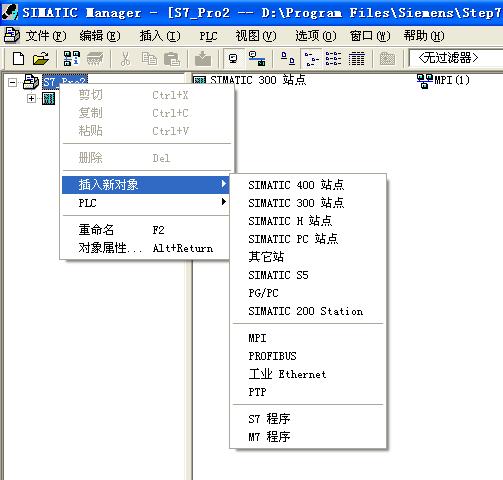Choose PG/PC from the submenu
503x480 pixels.
click(308, 293)
